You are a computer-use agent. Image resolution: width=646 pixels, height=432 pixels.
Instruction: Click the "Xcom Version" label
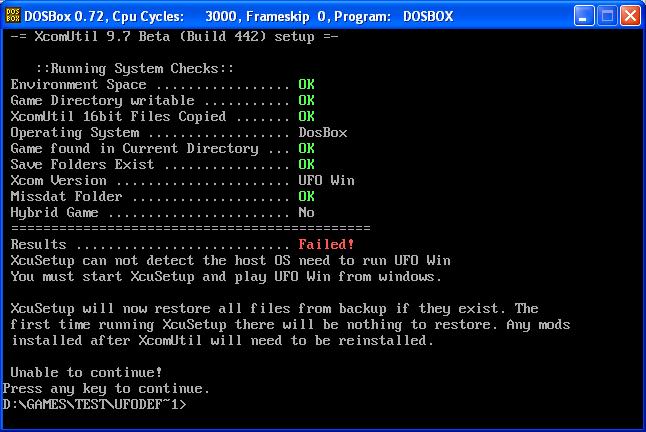pyautogui.click(x=59, y=180)
